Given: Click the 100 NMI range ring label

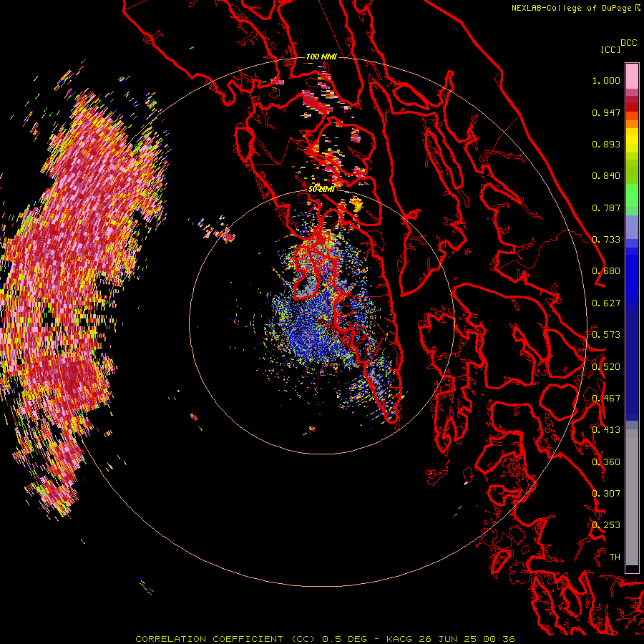Looking at the screenshot, I should 321,57.
